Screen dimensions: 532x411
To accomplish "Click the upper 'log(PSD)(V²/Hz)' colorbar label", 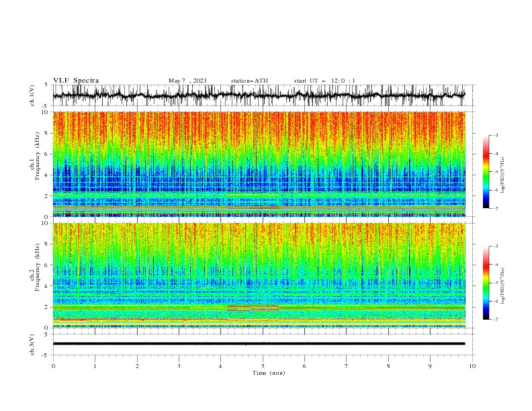I will (x=503, y=175).
